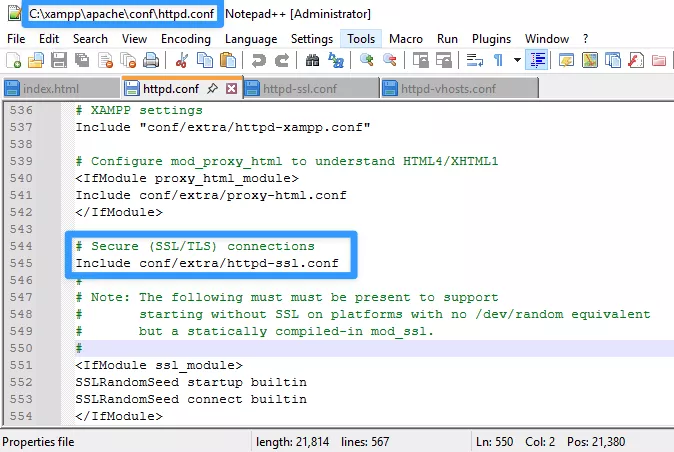Screen dimensions: 674x452
Task: Click the 'SSLRandomSeed startup builtin' line
Action: click(x=191, y=382)
